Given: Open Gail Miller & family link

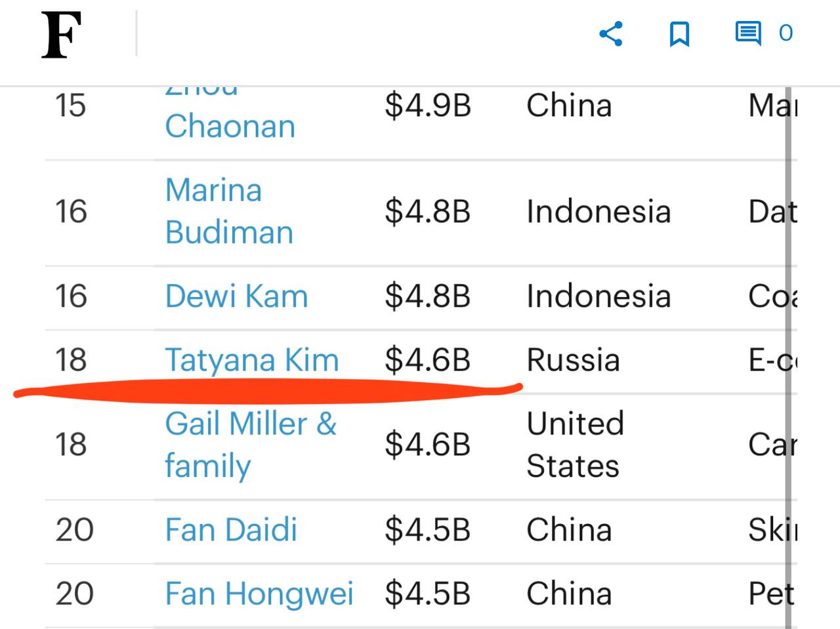Looking at the screenshot, I should pyautogui.click(x=251, y=445).
